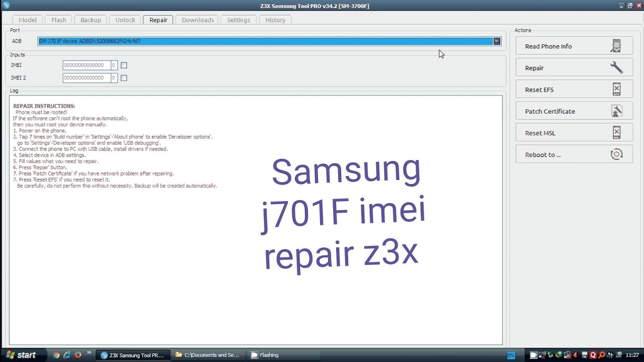The image size is (644, 362).
Task: Click log line "6. Press 'Repair' button."
Action: coord(40,167)
